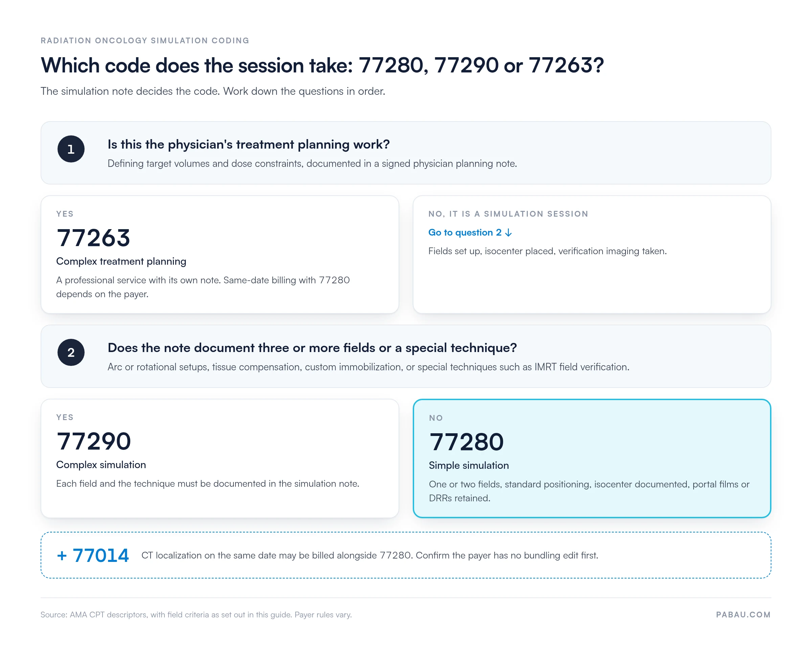The height and width of the screenshot is (656, 812).
Task: Select the 77263 Complex treatment planning card
Action: 220,254
